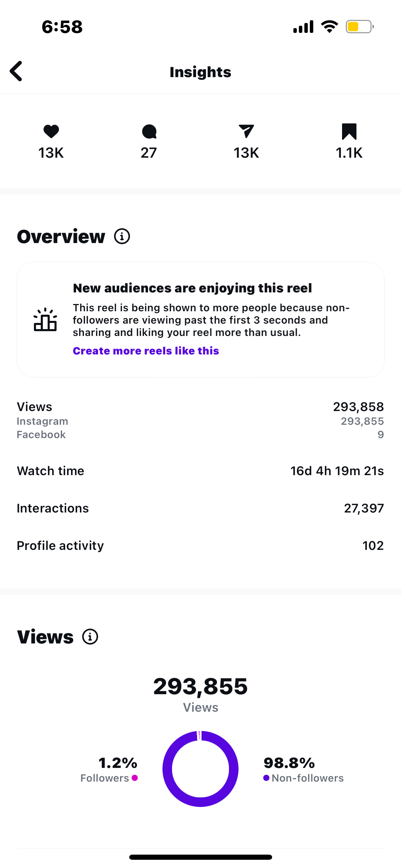Tap the back arrow chevron

[x=16, y=71]
